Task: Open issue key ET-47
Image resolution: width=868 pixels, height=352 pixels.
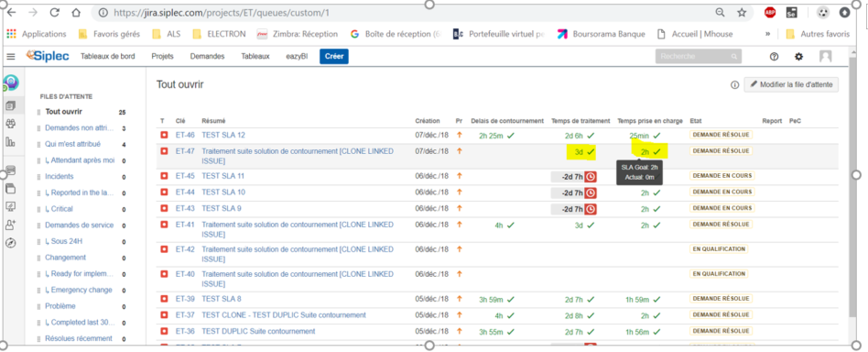Action: pos(185,150)
